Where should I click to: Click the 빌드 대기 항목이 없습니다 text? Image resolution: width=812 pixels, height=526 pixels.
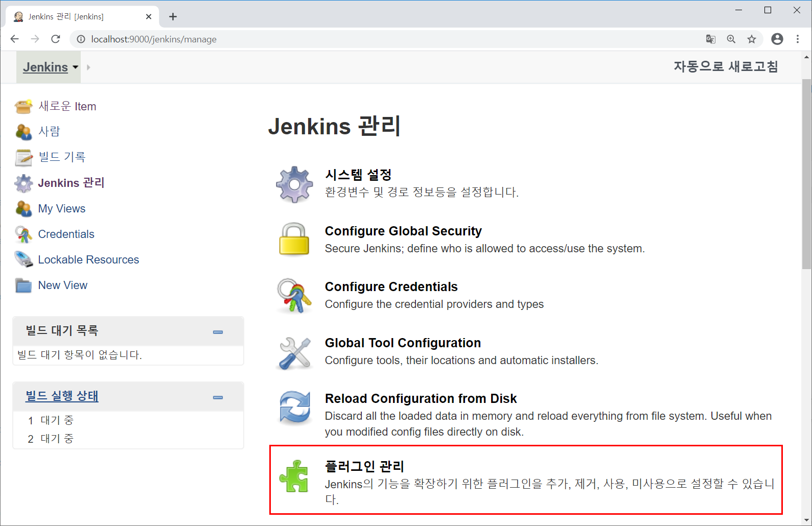pyautogui.click(x=80, y=354)
